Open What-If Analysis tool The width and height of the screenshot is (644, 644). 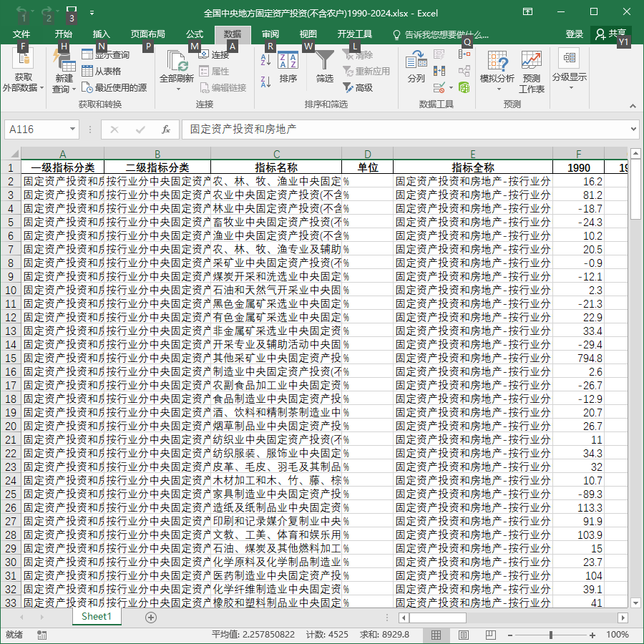coord(497,71)
